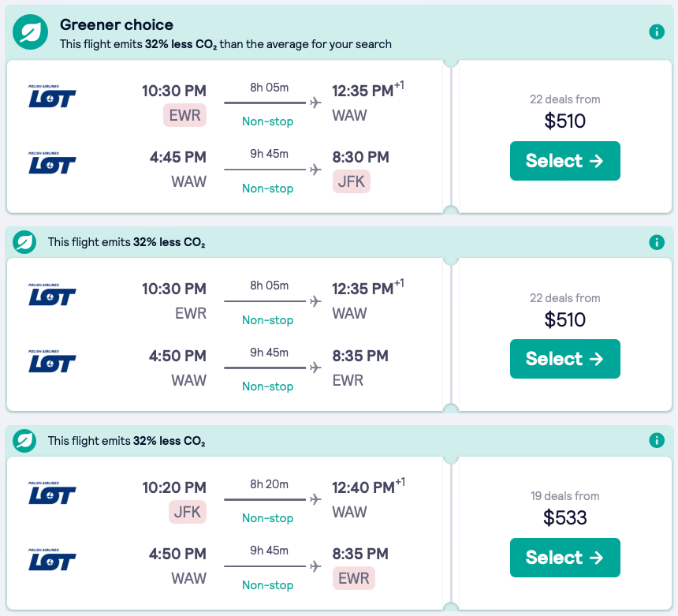Open info icon on Greener choice banner
Image resolution: width=678 pixels, height=616 pixels.
pos(656,32)
